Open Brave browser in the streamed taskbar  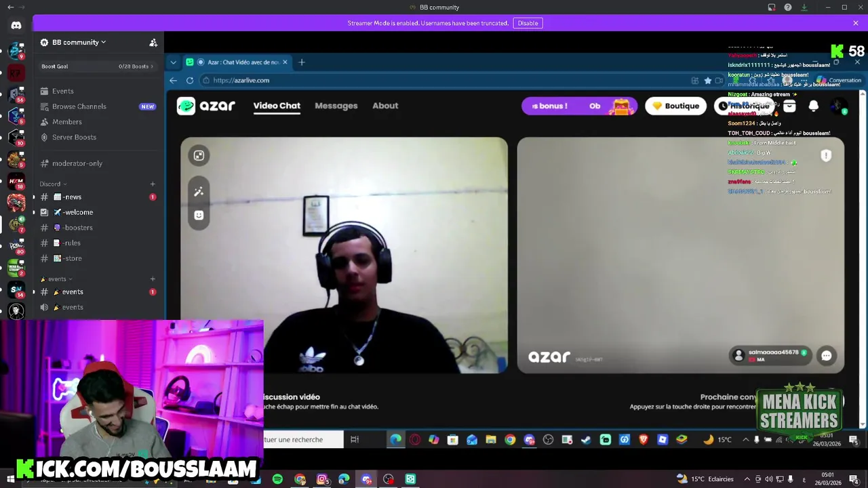tap(644, 440)
